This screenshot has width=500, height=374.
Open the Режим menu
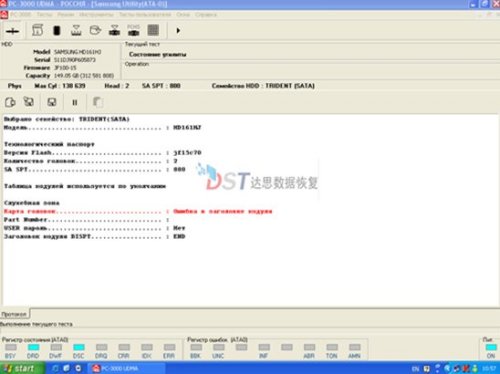click(x=66, y=15)
